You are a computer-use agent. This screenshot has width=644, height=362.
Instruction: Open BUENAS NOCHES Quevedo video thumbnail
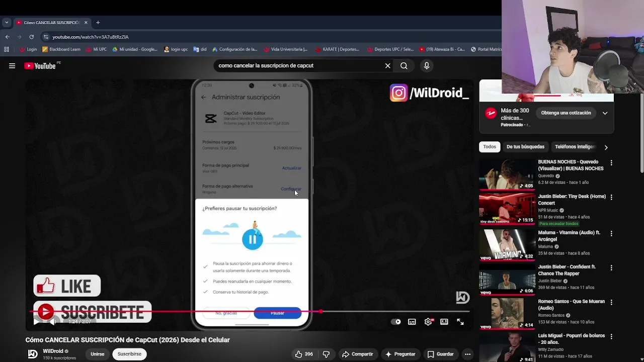click(507, 174)
